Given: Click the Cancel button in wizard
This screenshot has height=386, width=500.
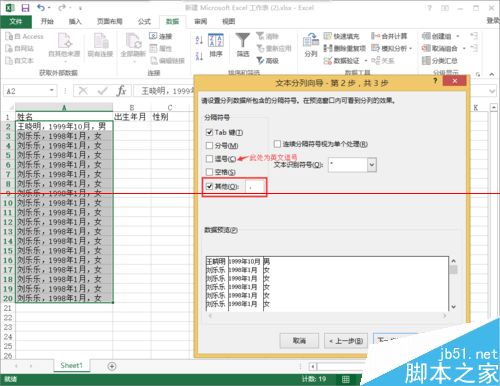Looking at the screenshot, I should 299,341.
